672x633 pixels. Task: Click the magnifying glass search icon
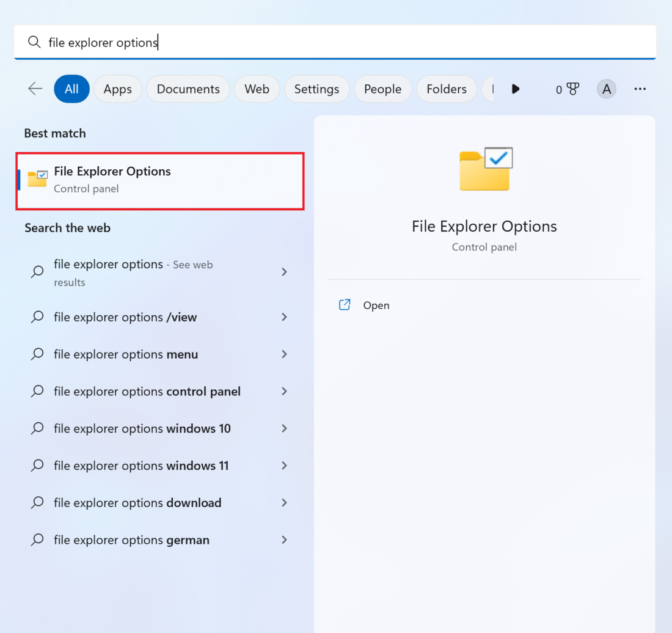click(34, 42)
